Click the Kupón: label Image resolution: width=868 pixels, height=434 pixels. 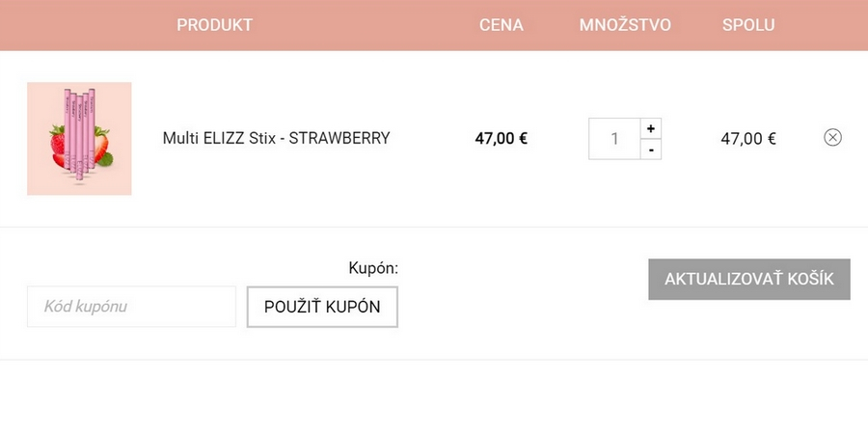click(373, 268)
